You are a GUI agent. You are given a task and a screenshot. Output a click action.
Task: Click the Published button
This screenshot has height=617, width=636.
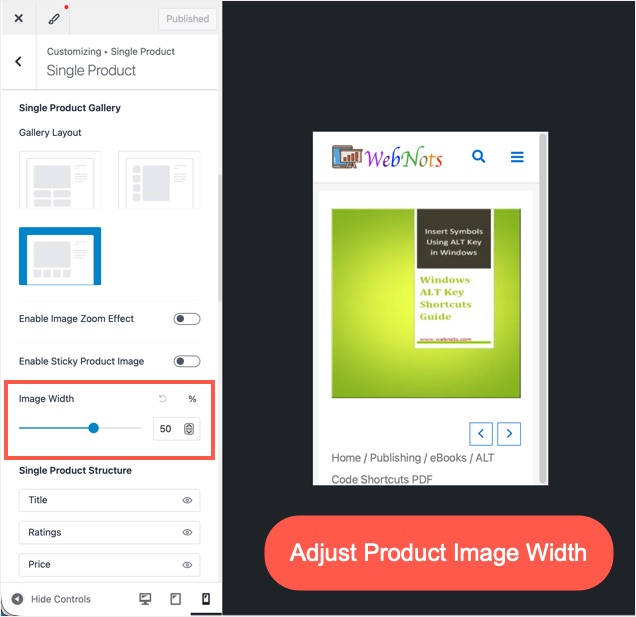187,19
